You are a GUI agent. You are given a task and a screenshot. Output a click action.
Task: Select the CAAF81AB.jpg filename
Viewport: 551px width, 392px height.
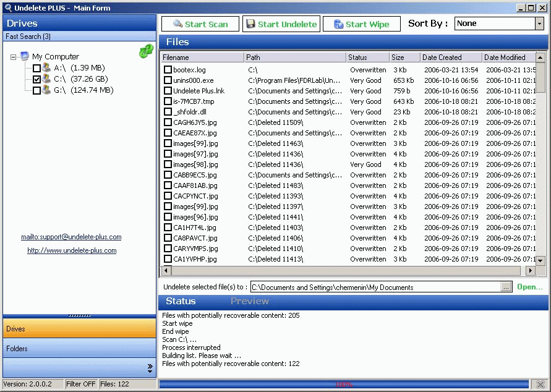click(195, 185)
